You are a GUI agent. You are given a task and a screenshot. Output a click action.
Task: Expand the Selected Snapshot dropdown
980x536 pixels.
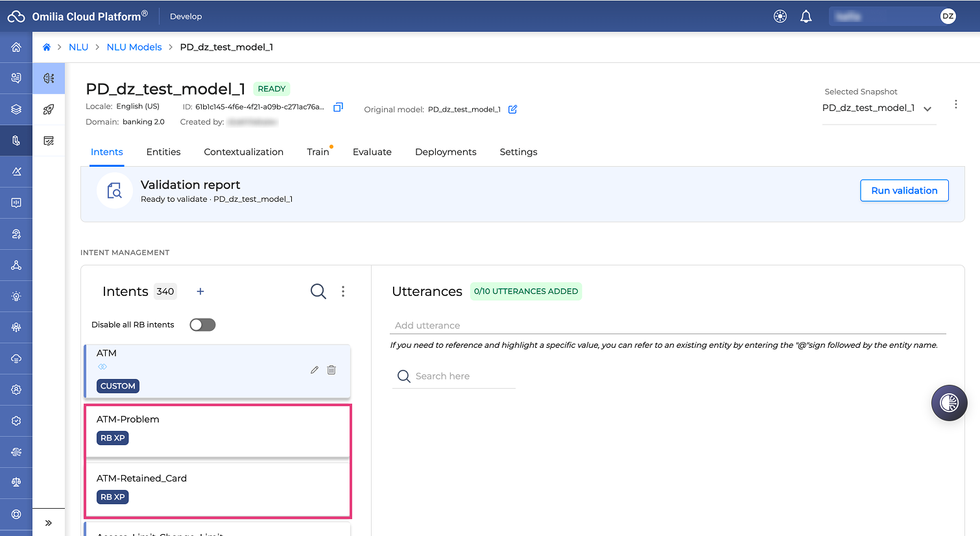click(x=879, y=108)
